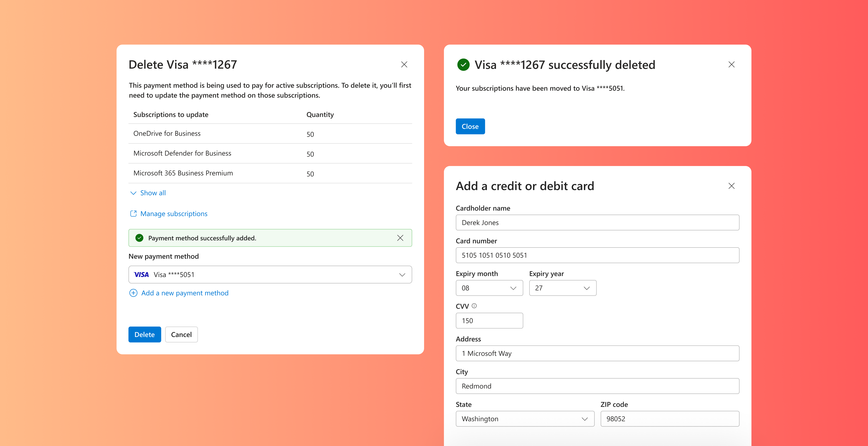The width and height of the screenshot is (868, 446).
Task: Click the plus circle icon for adding payment method
Action: click(133, 293)
